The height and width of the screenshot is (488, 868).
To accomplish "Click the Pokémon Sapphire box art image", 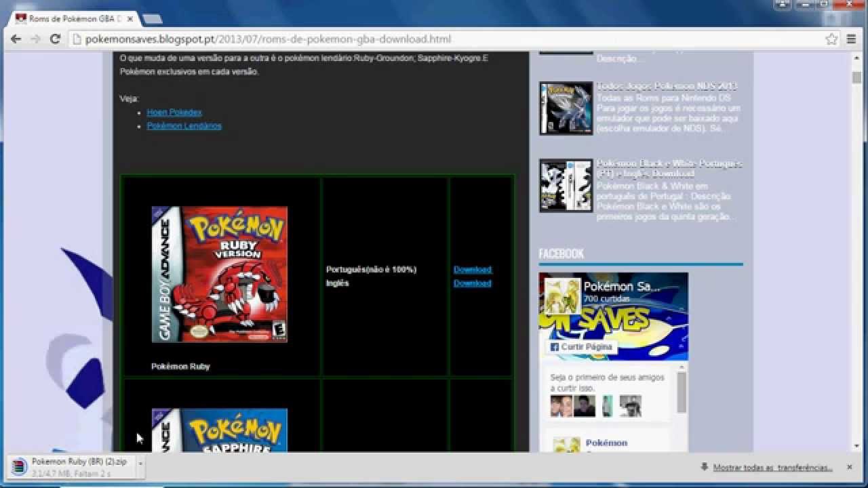I will 219,430.
